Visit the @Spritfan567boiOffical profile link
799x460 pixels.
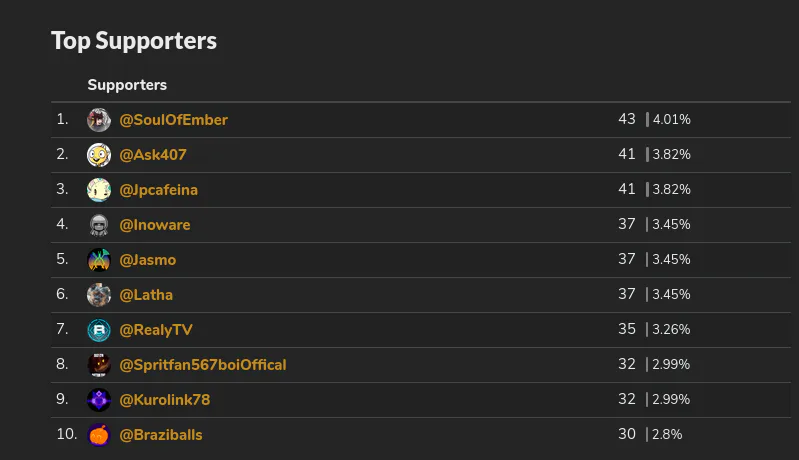click(x=203, y=365)
